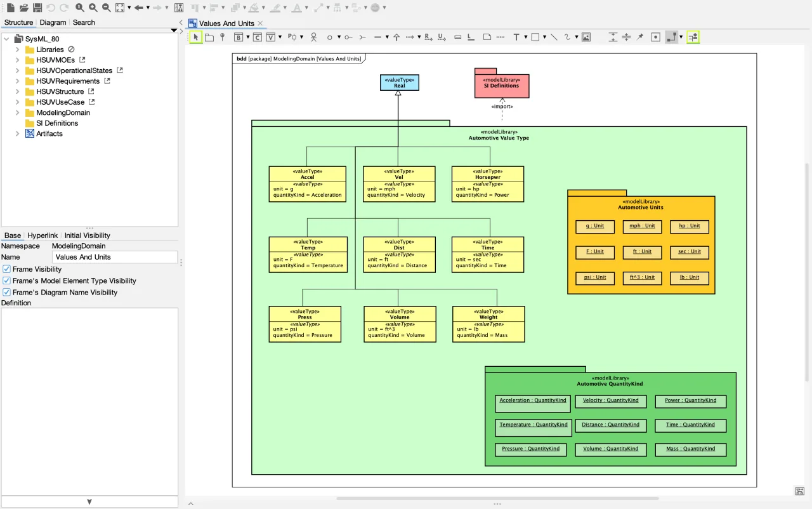The width and height of the screenshot is (812, 509).
Task: Select the pointer selection tool
Action: tap(195, 37)
